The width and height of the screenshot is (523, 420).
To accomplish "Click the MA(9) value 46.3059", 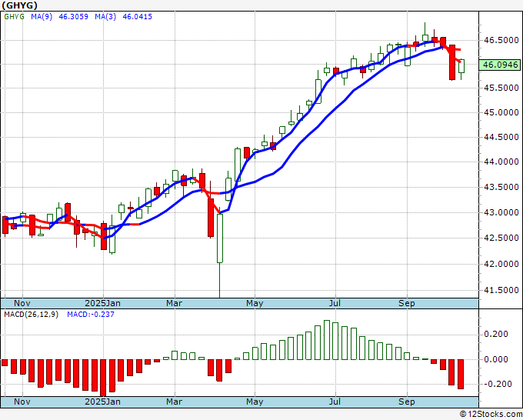I will (73, 16).
